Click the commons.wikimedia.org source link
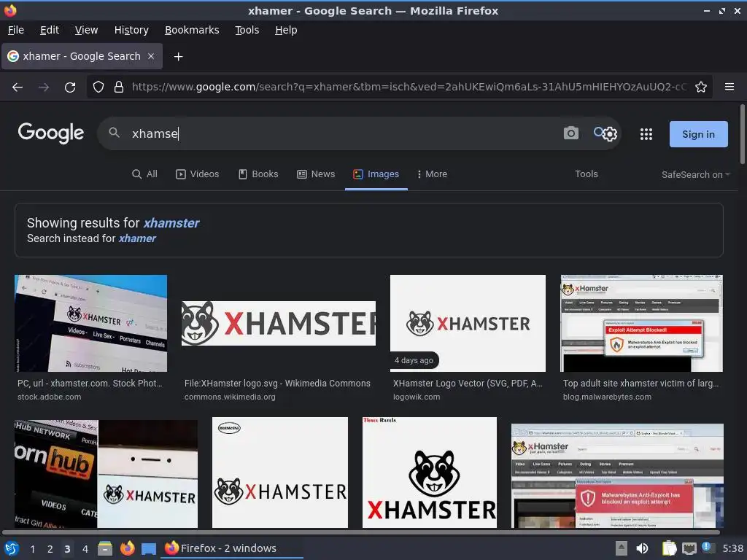 coord(230,397)
